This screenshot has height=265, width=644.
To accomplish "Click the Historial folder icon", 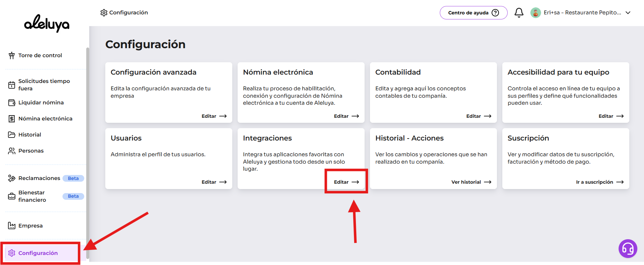I will click(x=12, y=135).
